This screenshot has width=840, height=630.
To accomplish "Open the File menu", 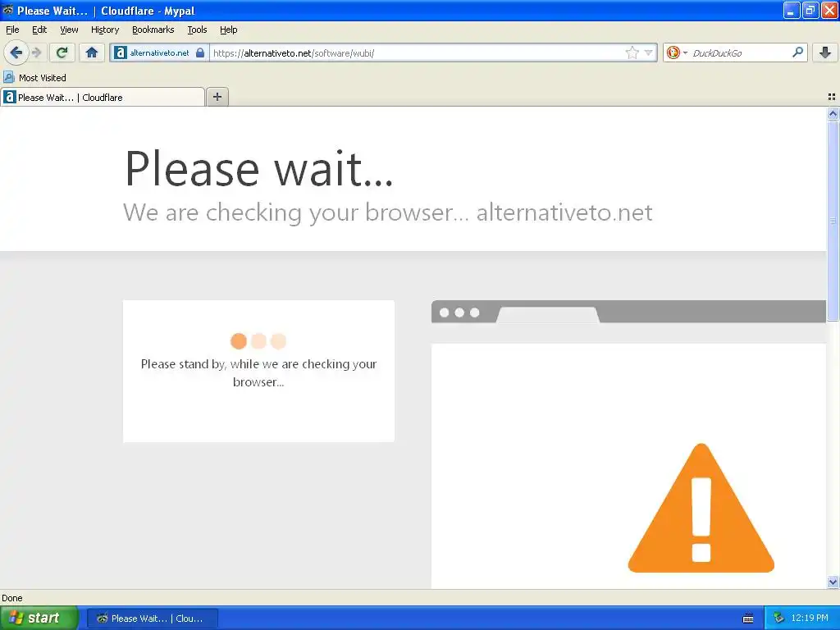I will (x=12, y=30).
